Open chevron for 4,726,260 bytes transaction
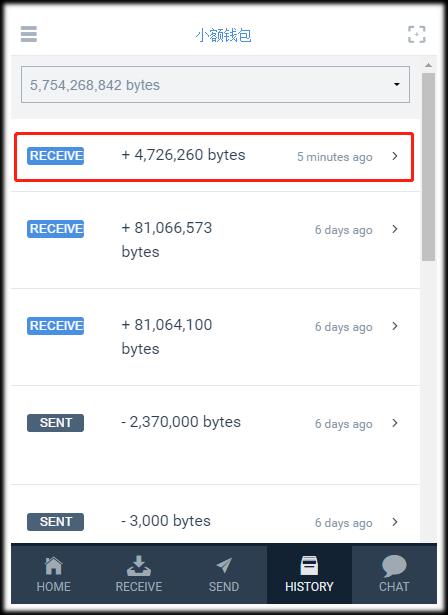Screen dimensions: 448x615 click(x=395, y=156)
